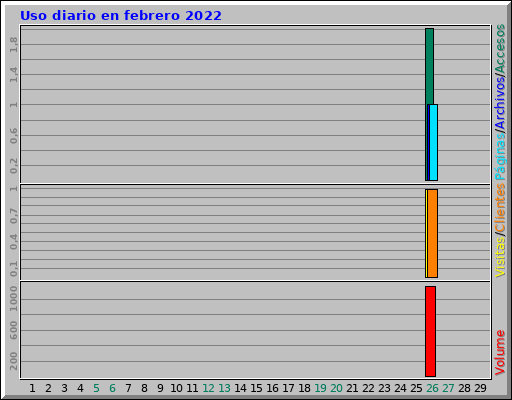Image resolution: width=512 pixels, height=400 pixels.
Task: Click the 1,4 value on the top y-axis
Action: [14, 74]
